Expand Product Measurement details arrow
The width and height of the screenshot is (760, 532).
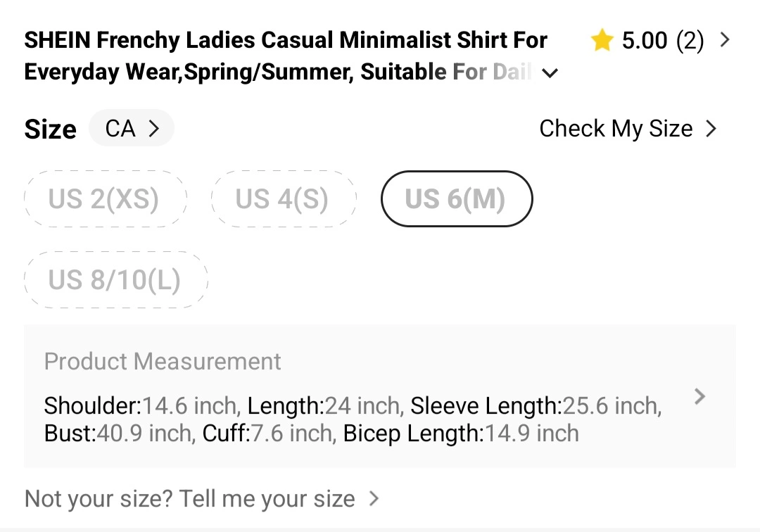(x=699, y=396)
